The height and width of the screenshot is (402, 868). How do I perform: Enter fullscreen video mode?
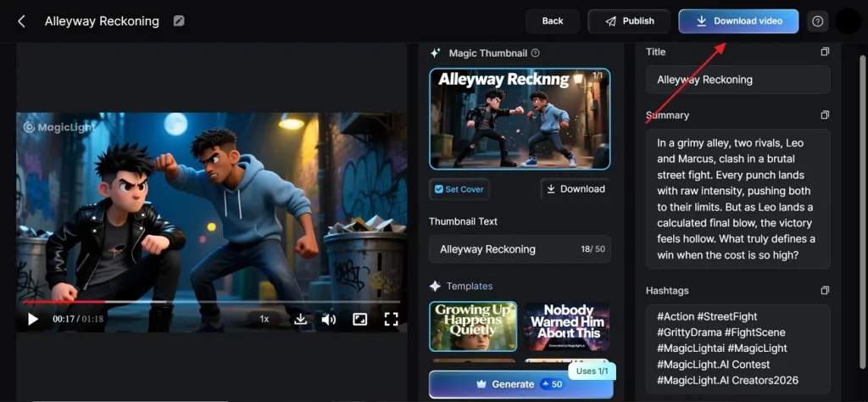pos(391,319)
